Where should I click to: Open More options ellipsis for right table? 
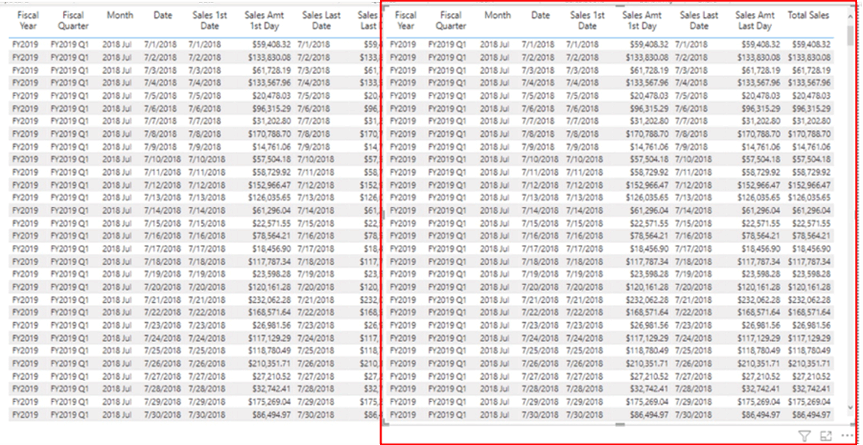pyautogui.click(x=846, y=436)
